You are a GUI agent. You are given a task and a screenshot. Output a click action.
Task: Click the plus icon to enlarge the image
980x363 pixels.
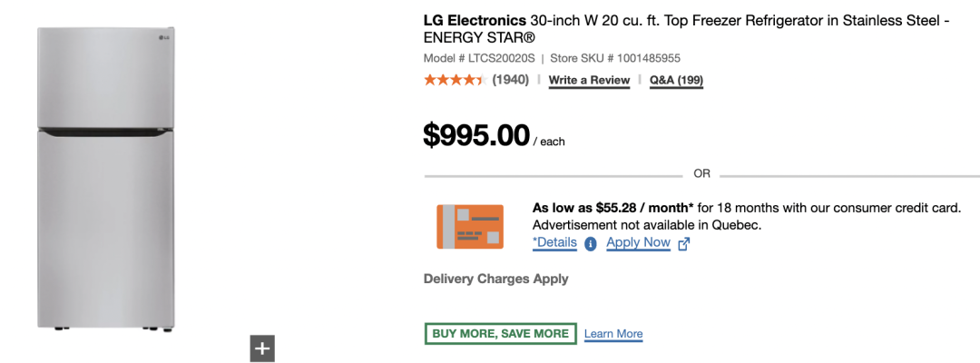point(262,348)
